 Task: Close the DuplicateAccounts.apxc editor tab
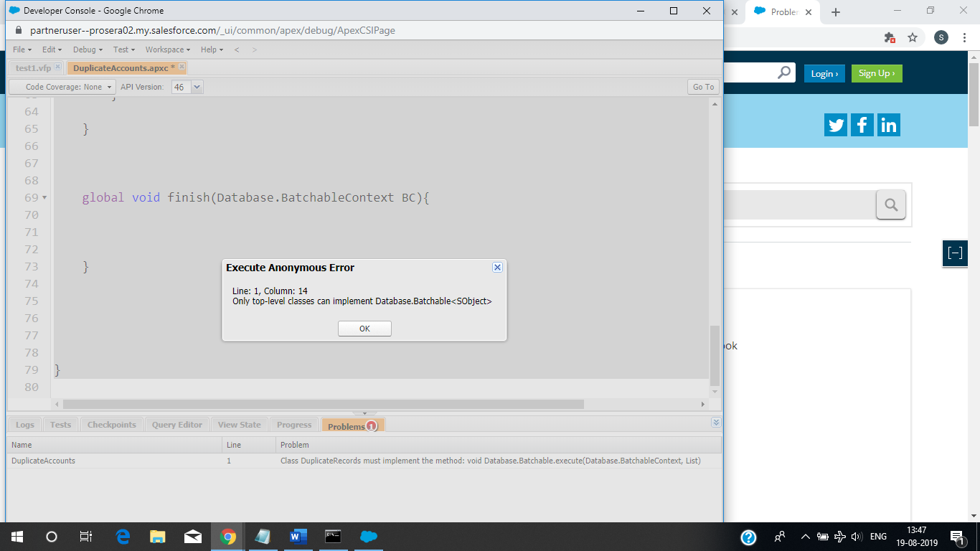pos(182,67)
